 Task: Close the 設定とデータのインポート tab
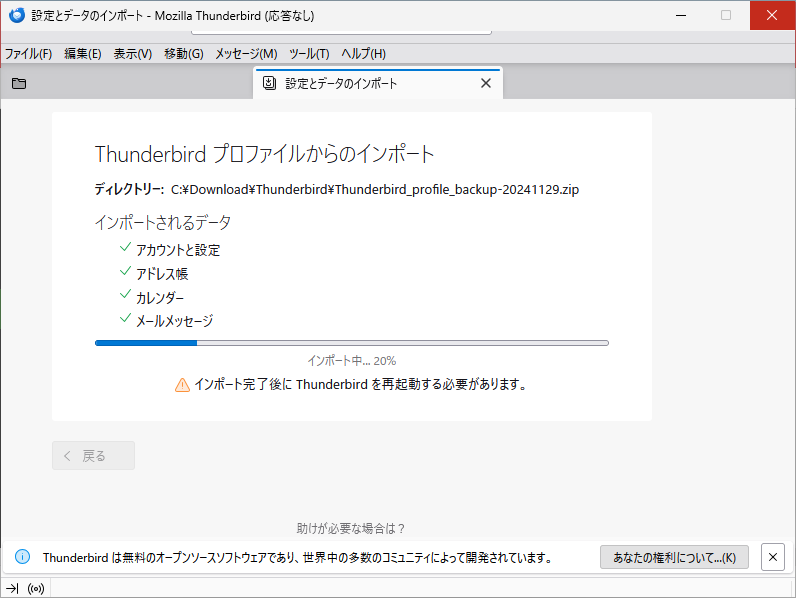click(x=486, y=83)
